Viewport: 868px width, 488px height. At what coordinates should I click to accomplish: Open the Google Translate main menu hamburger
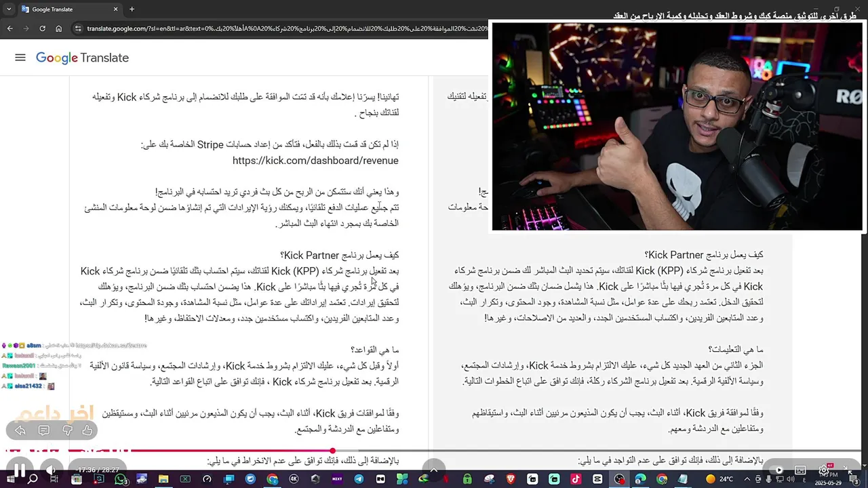[20, 58]
